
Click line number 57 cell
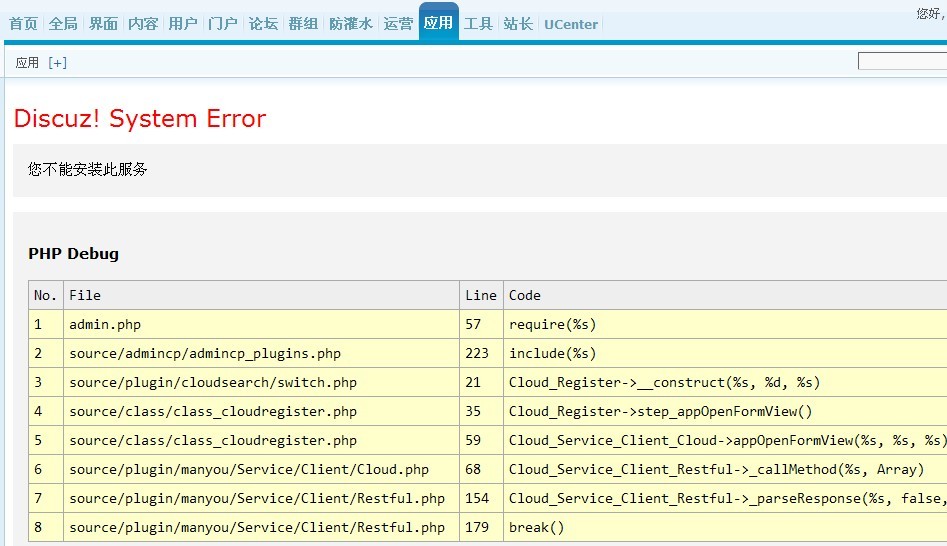[x=481, y=324]
